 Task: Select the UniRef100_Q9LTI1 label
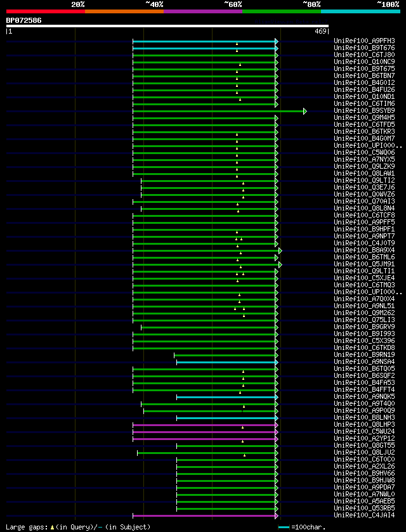click(364, 271)
